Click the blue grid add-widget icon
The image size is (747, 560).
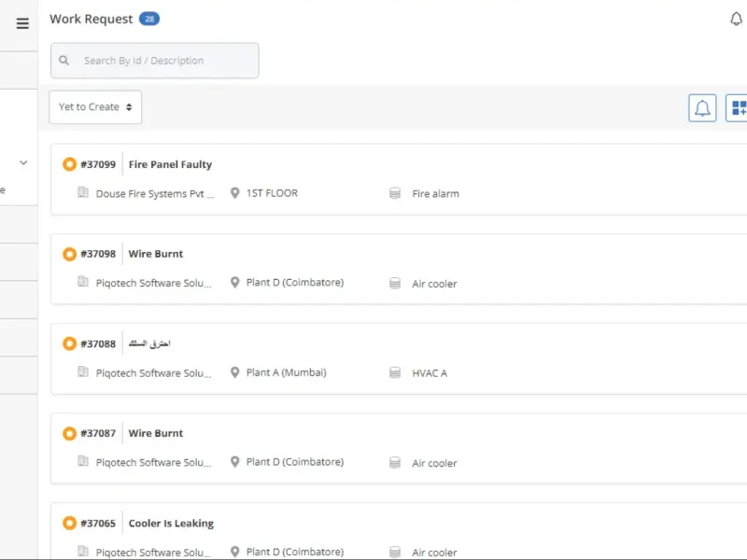coord(739,108)
